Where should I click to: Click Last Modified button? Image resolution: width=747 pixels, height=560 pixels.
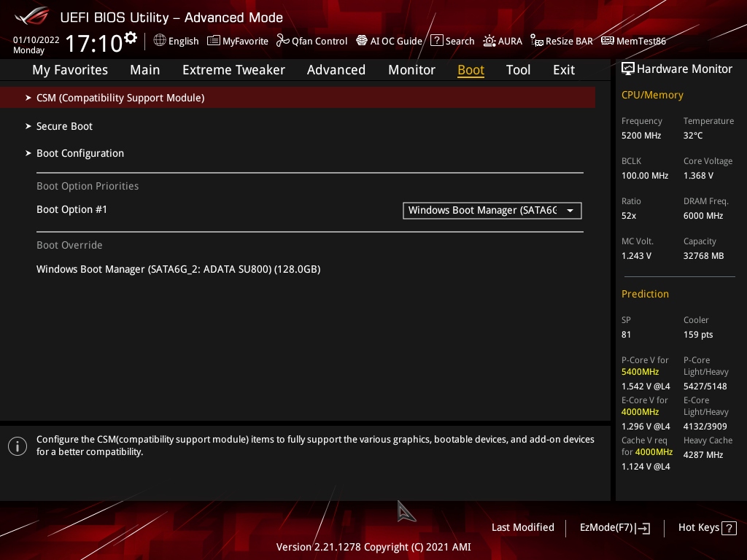pyautogui.click(x=522, y=528)
